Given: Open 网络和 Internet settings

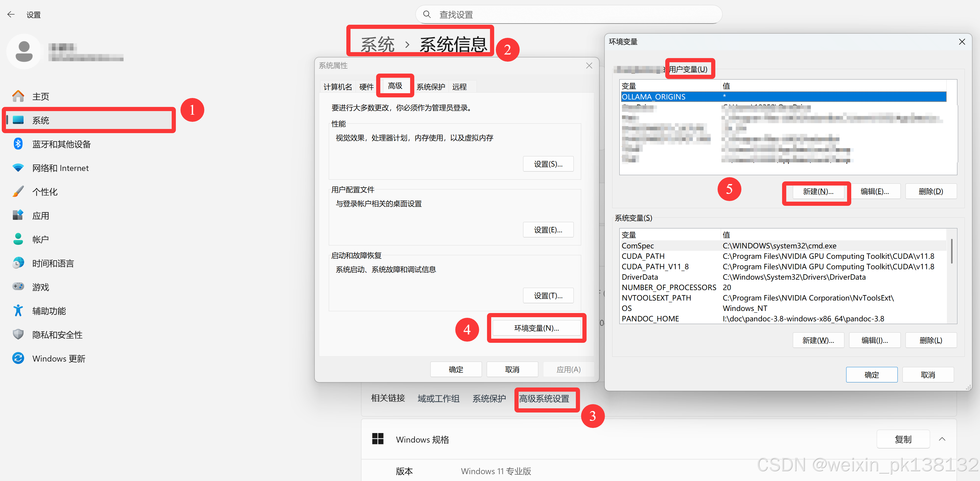Looking at the screenshot, I should pyautogui.click(x=60, y=168).
